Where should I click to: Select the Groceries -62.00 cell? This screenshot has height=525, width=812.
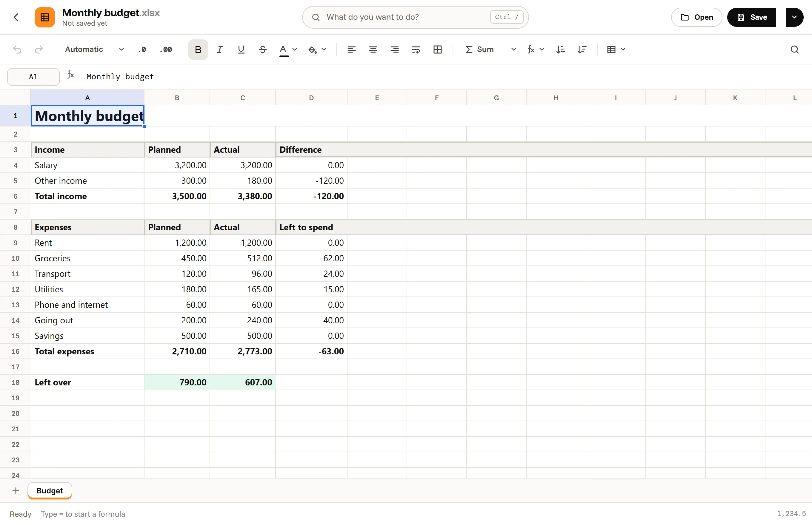click(311, 258)
